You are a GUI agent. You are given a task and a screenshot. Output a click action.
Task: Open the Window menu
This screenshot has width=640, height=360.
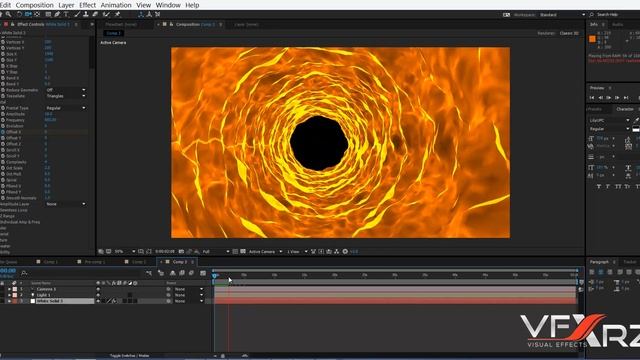[168, 5]
